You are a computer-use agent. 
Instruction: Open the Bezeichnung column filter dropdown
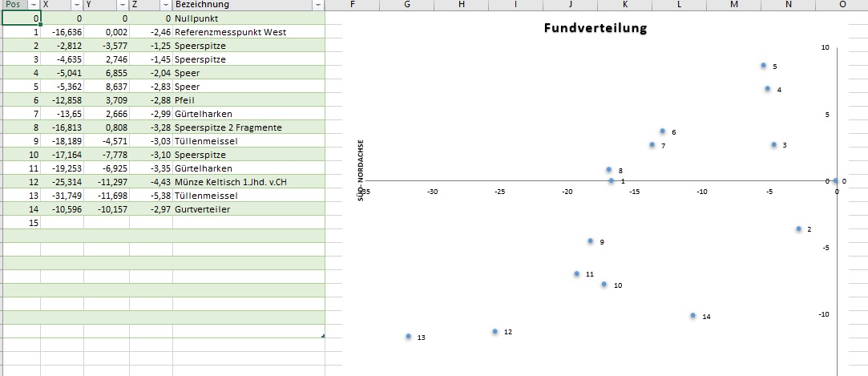[x=318, y=5]
